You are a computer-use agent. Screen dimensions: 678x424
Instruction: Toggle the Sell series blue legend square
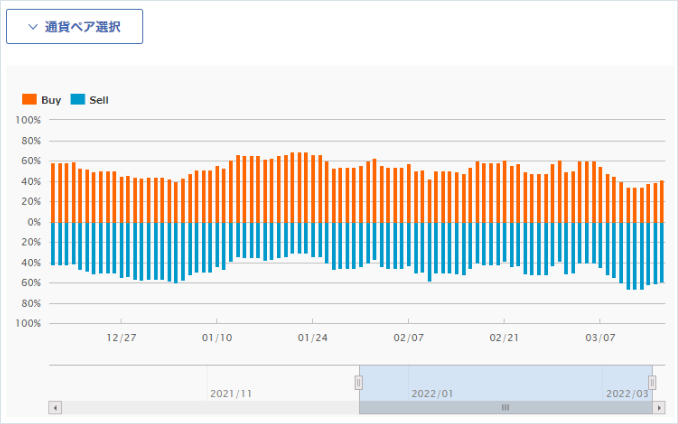pyautogui.click(x=78, y=100)
